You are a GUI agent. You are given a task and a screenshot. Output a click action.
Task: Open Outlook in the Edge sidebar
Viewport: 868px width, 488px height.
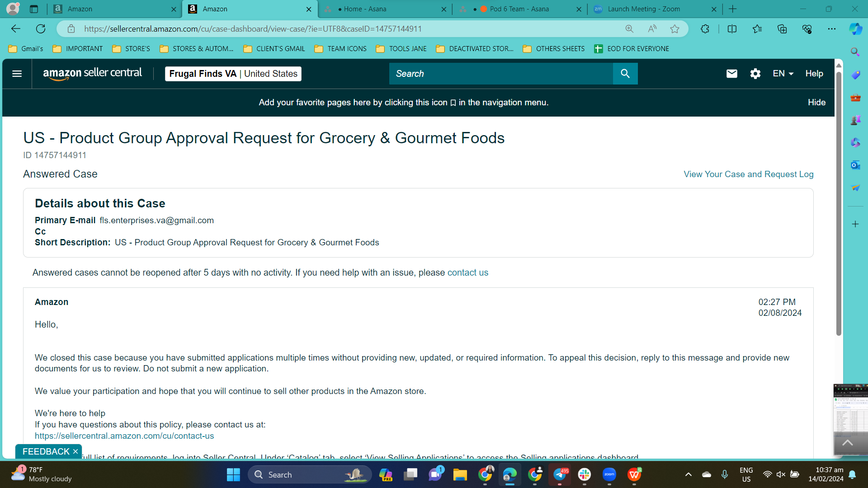tap(855, 165)
